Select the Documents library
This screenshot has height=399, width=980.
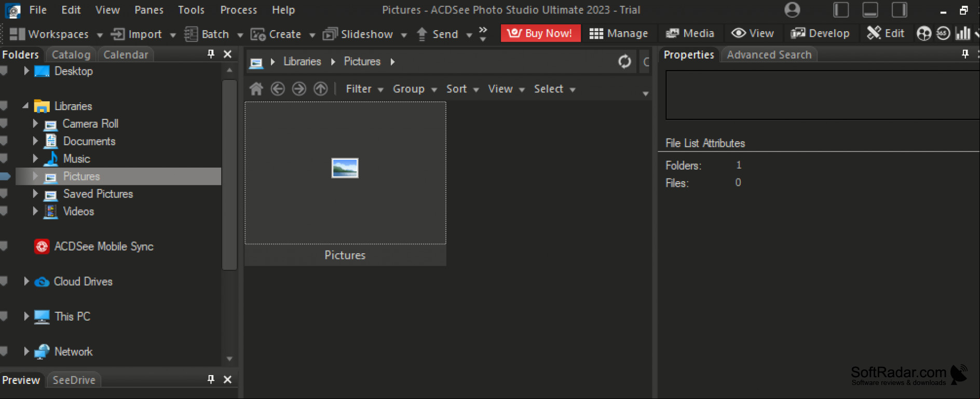click(x=89, y=141)
